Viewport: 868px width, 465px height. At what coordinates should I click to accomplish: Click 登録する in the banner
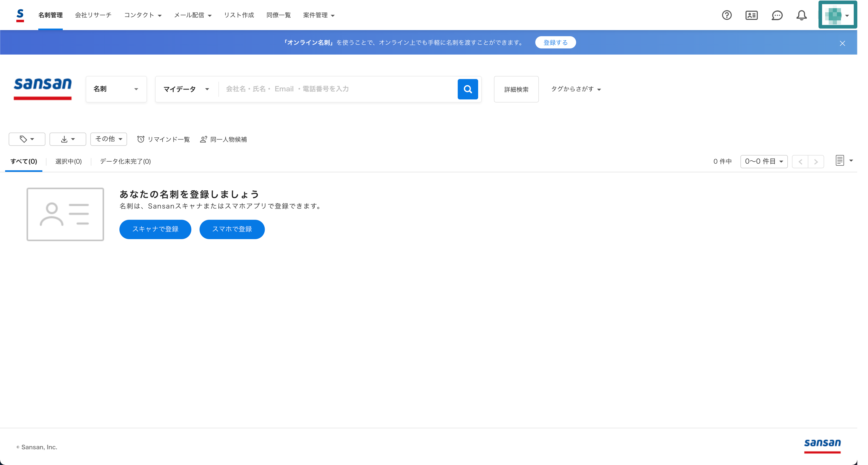pos(555,42)
